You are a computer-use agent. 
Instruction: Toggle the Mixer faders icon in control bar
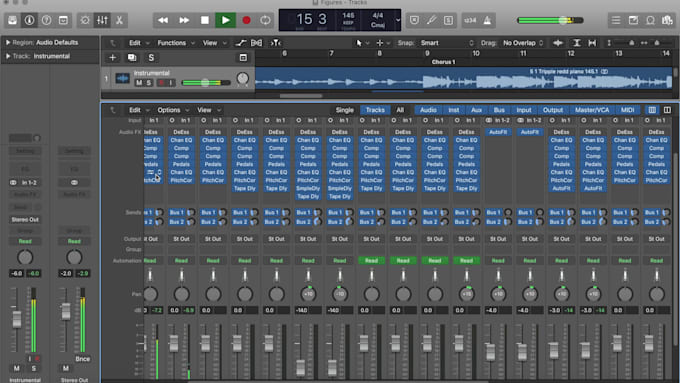point(102,20)
